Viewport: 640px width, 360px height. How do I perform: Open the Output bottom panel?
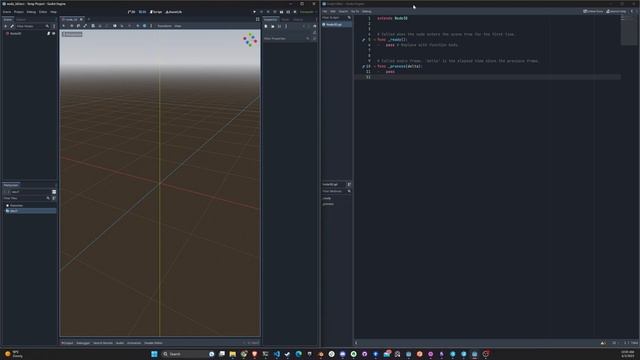pyautogui.click(x=67, y=343)
